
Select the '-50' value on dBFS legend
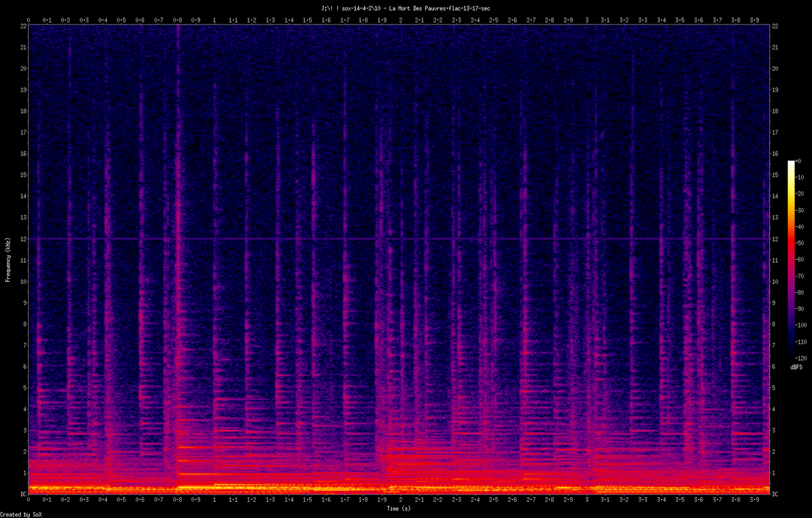800,243
